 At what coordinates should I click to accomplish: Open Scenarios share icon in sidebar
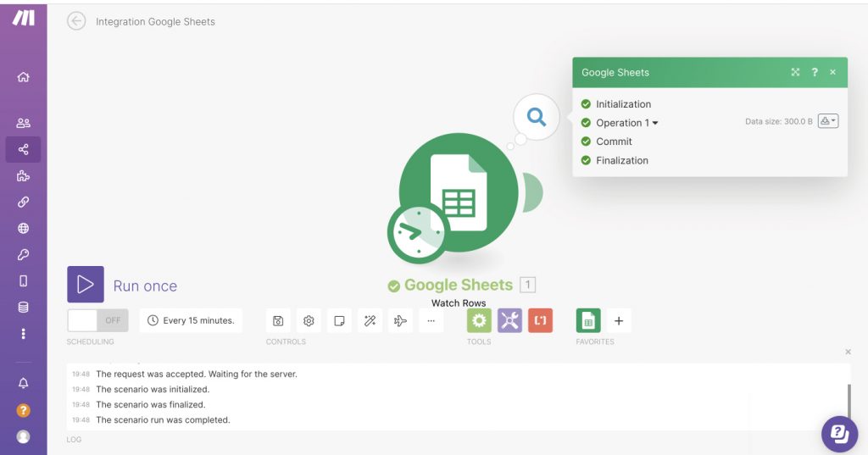coord(23,149)
